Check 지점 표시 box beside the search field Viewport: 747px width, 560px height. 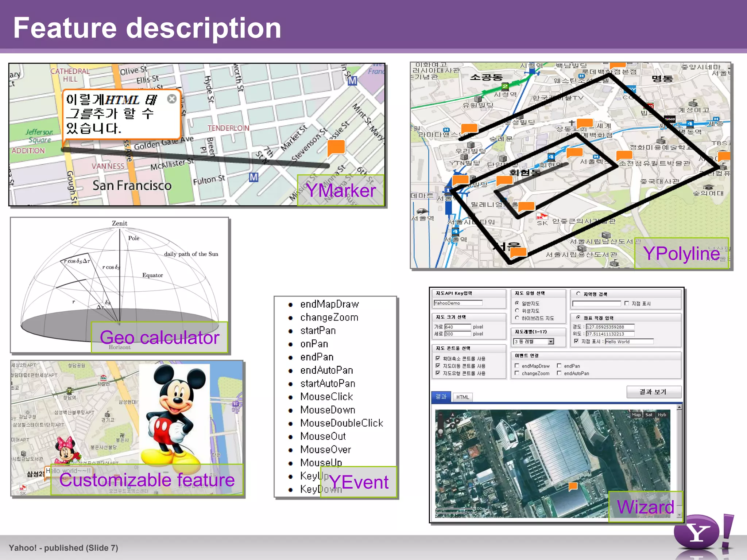click(x=627, y=303)
